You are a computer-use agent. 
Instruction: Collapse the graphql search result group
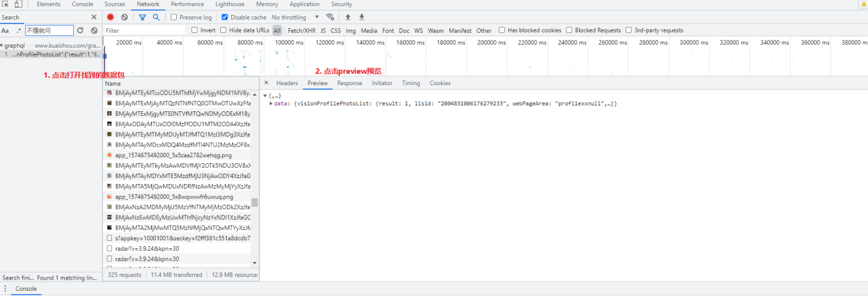tap(3, 46)
